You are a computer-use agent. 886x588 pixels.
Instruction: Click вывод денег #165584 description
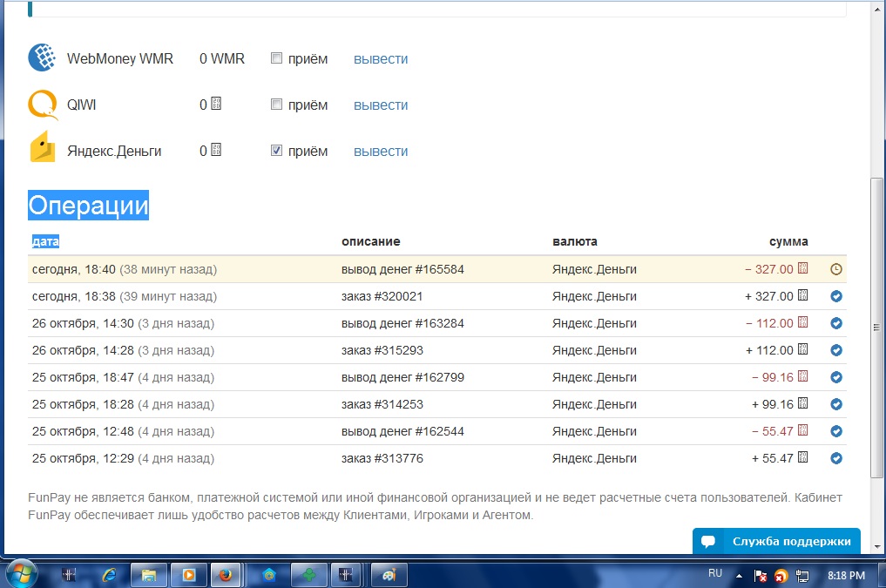(402, 269)
